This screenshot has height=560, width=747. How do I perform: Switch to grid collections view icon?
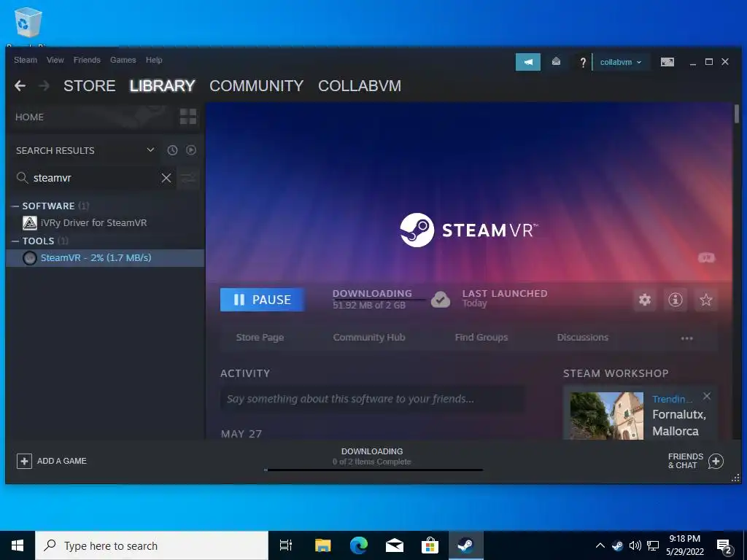pos(187,116)
